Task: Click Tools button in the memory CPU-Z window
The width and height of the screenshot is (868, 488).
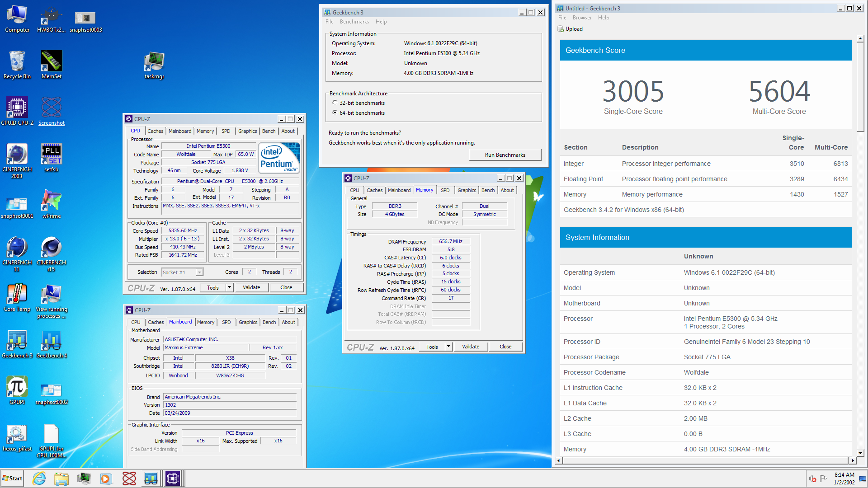Action: (432, 347)
